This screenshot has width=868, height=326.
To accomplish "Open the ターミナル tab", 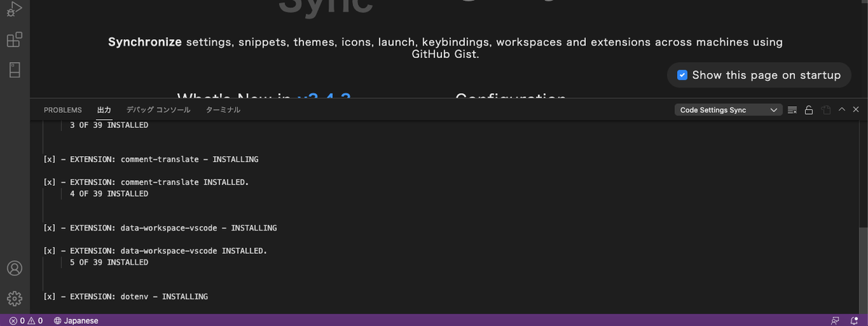I will pos(223,110).
